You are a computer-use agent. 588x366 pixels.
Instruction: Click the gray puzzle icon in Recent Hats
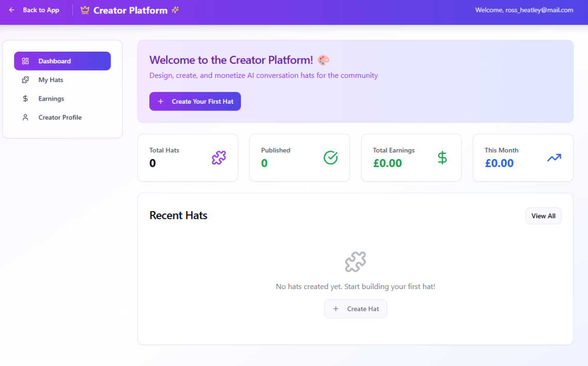355,262
